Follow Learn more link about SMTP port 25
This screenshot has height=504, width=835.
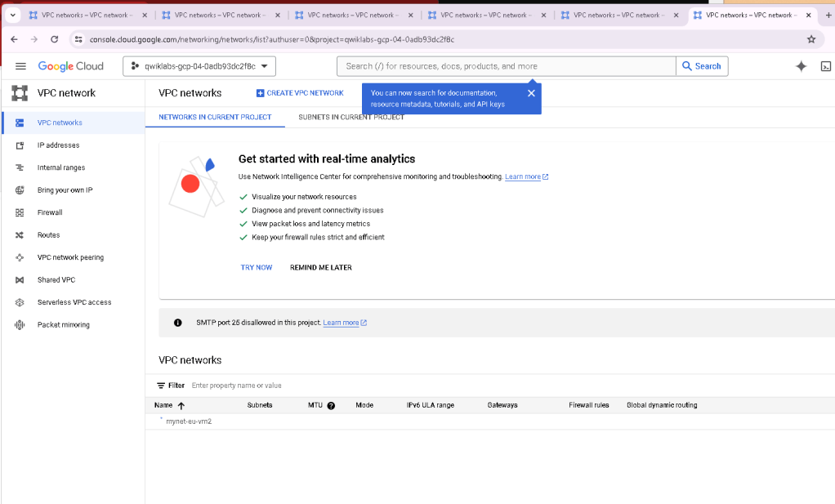pos(345,323)
